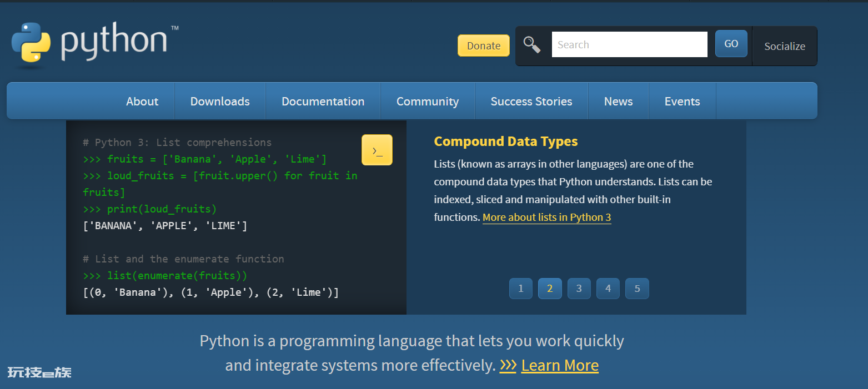View slide 5 of code samples
This screenshot has width=868, height=389.
(637, 289)
